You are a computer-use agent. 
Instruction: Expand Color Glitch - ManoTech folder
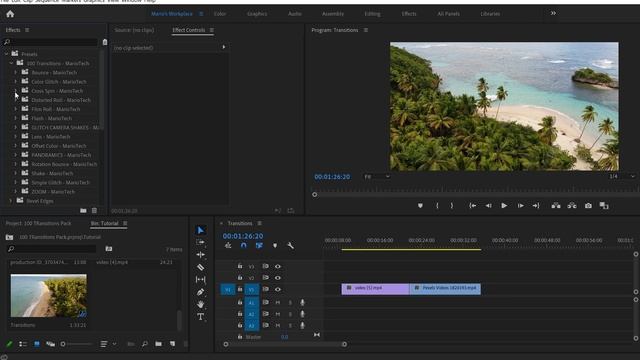tap(16, 81)
